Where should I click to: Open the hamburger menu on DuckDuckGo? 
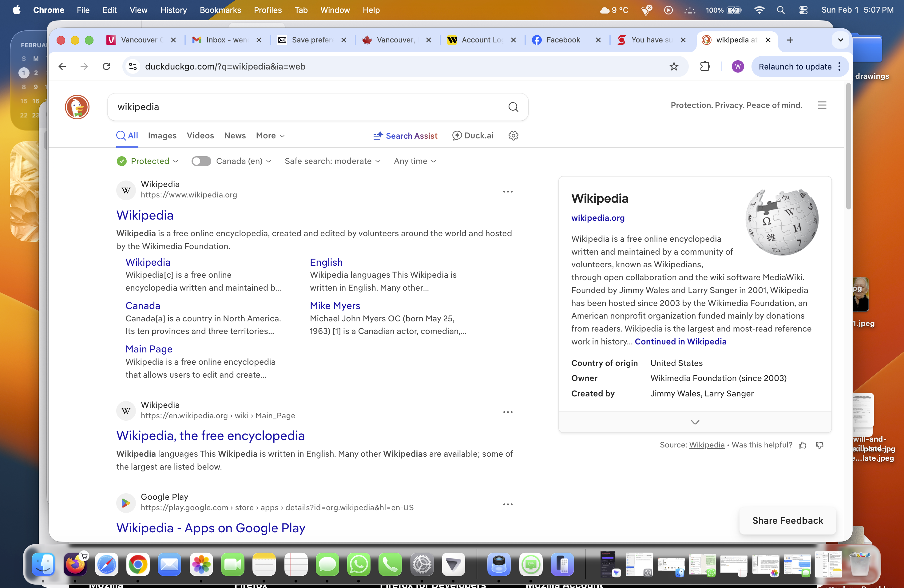822,105
